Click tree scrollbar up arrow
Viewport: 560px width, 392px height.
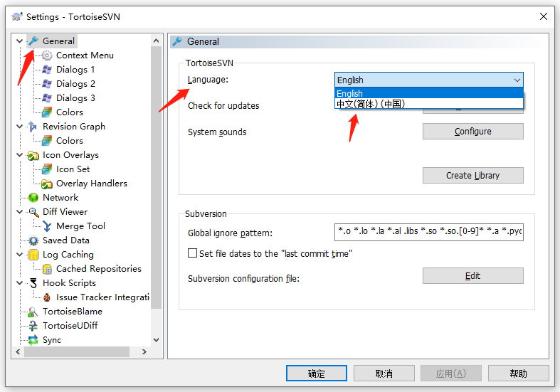(156, 41)
